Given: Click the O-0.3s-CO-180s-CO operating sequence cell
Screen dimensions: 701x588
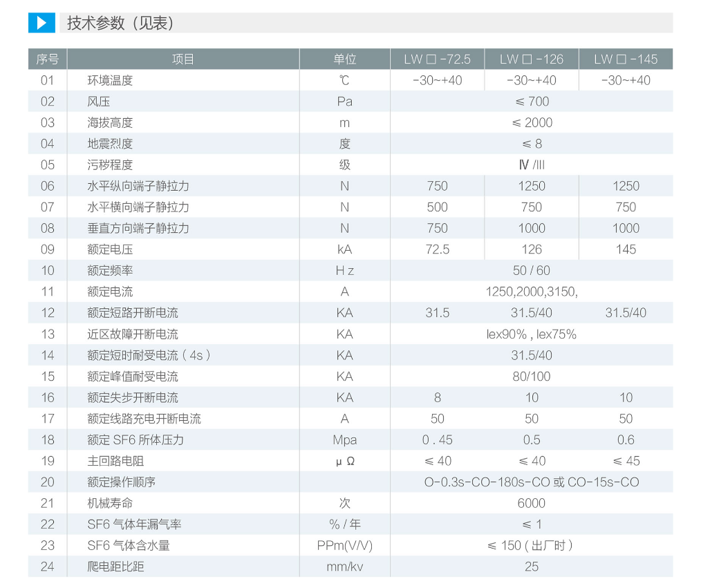Looking at the screenshot, I should (531, 482).
